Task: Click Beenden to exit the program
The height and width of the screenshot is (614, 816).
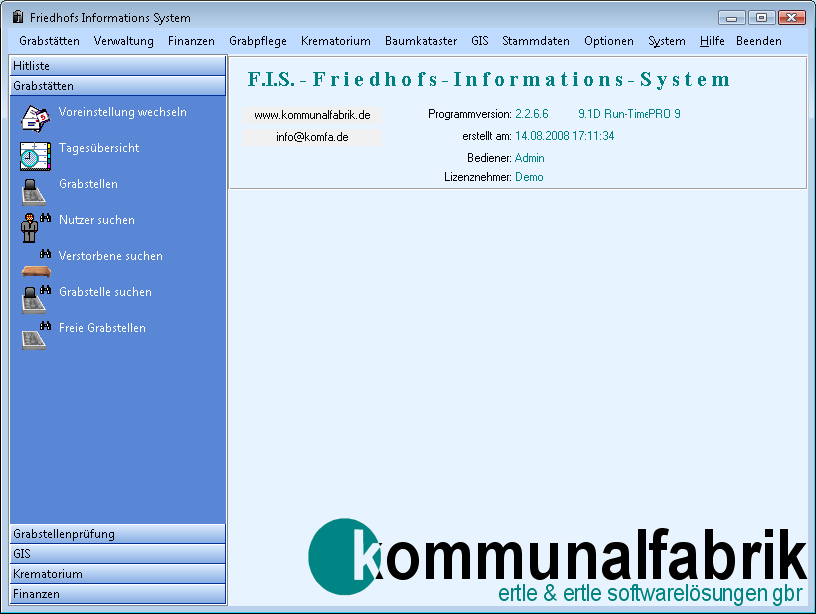Action: (x=759, y=41)
